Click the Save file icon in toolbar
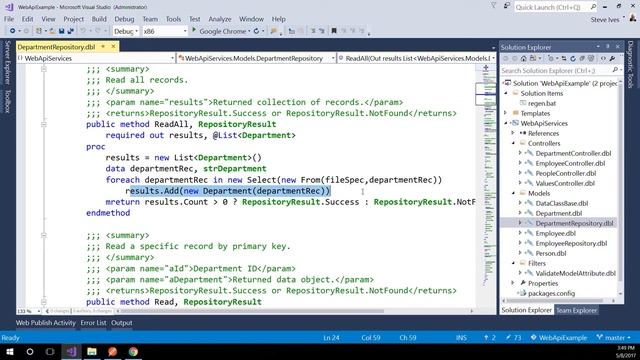Image resolution: width=640 pixels, height=360 pixels. click(x=62, y=31)
